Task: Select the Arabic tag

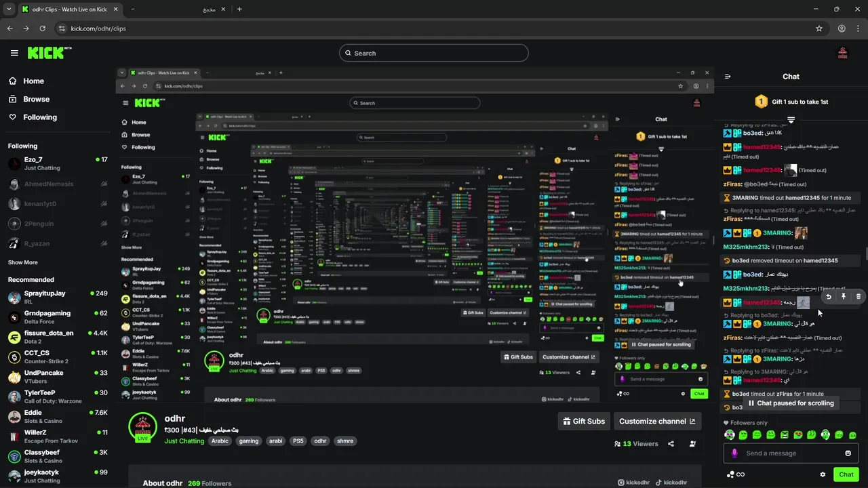Action: click(220, 441)
